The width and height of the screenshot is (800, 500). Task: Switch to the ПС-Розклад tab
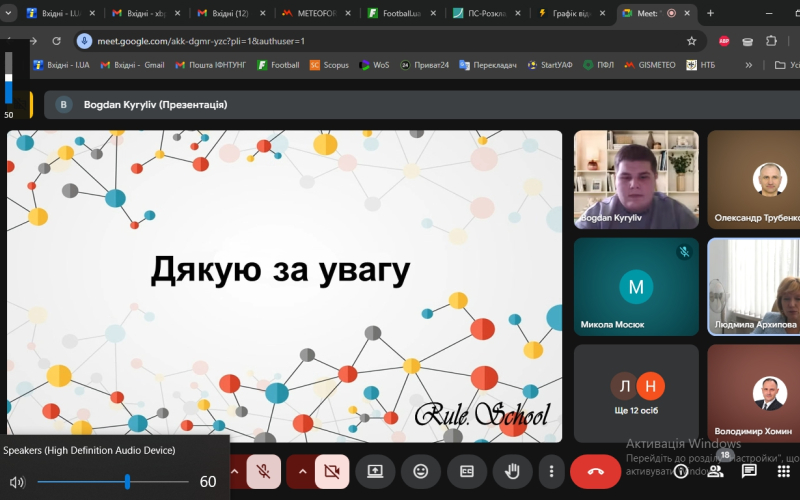tap(486, 13)
